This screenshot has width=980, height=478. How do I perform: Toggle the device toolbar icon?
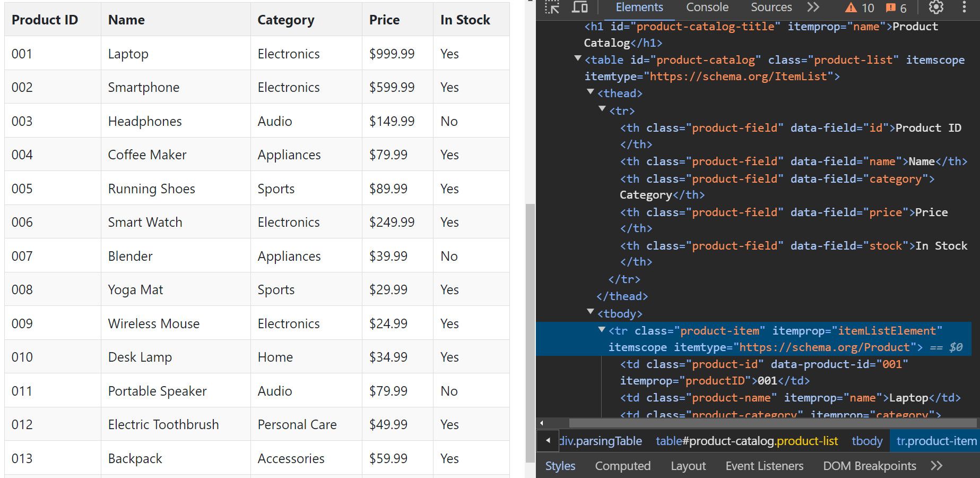coord(579,7)
